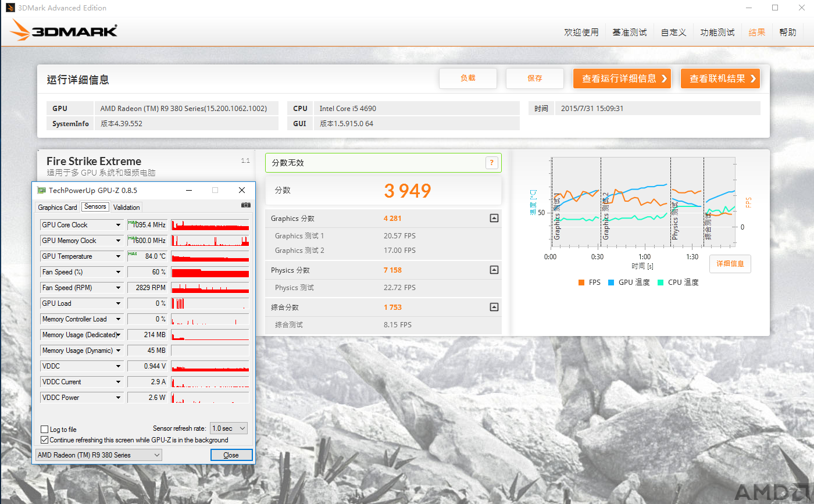Viewport: 814px width, 504px height.
Task: Click the orange 查看联机结果 button
Action: (x=720, y=78)
